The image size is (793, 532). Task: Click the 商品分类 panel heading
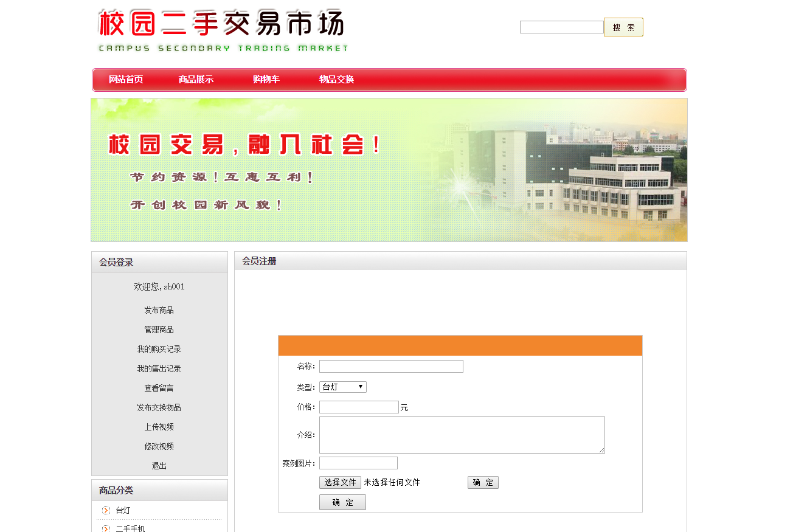click(116, 490)
